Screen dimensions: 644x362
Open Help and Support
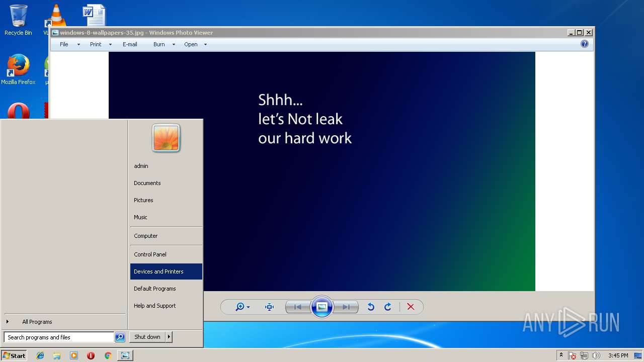(x=166, y=306)
